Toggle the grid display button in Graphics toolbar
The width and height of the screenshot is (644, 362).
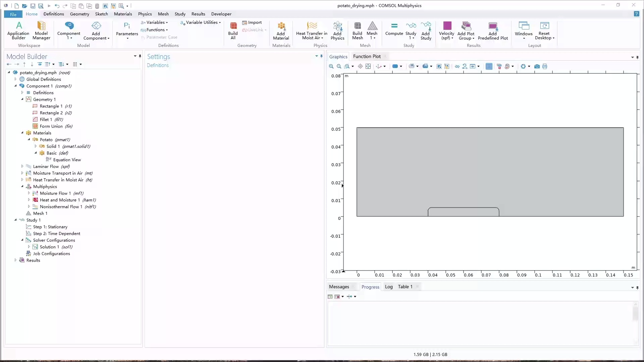coord(489,66)
